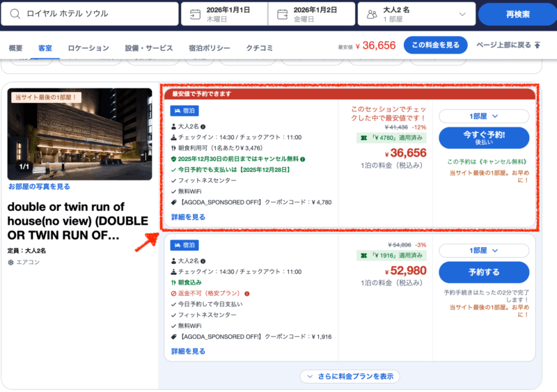Screen dimensions: 557x392
Task: Click この料金を見る button
Action: tap(436, 45)
